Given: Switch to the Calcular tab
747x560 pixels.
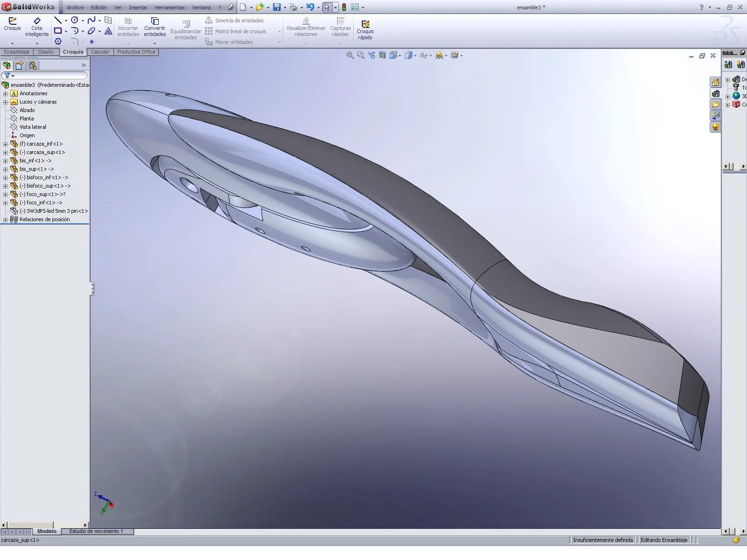Looking at the screenshot, I should (100, 52).
